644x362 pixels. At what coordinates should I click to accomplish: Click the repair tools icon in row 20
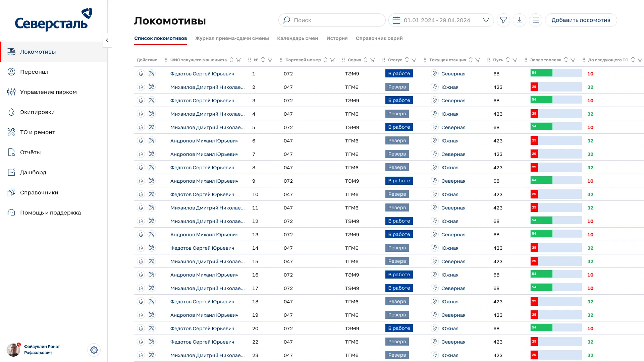[152, 328]
